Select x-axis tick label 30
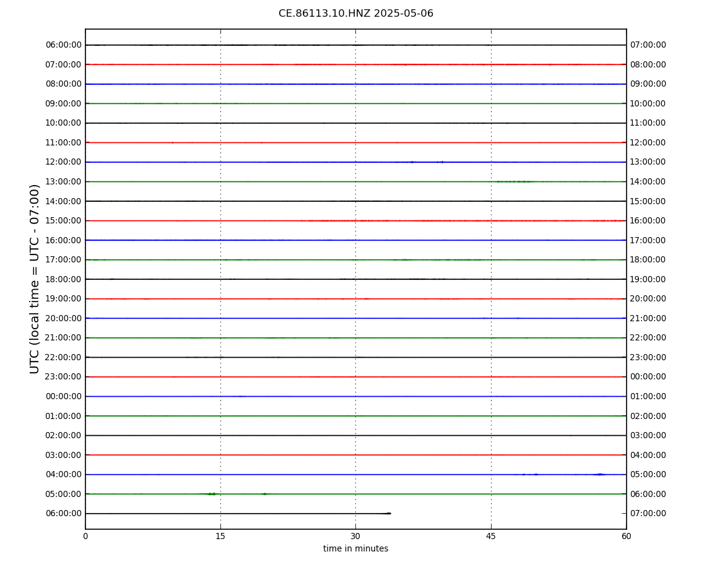This screenshot has height=588, width=712. pyautogui.click(x=355, y=536)
